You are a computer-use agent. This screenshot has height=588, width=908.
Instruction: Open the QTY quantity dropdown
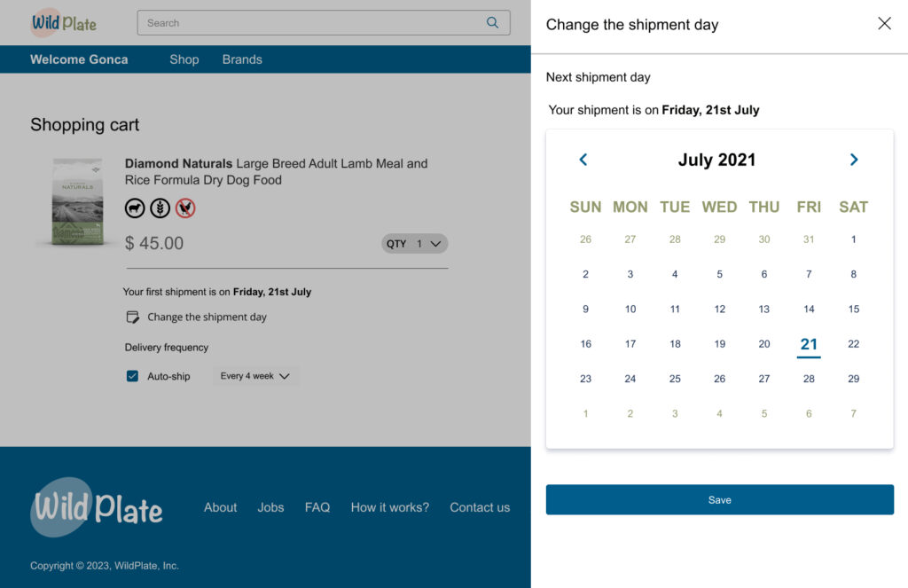coord(415,244)
